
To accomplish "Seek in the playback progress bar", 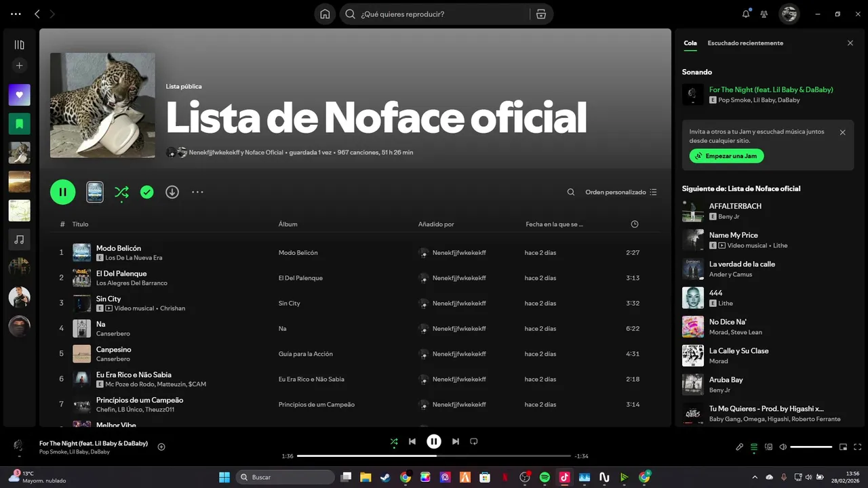I will (x=434, y=456).
